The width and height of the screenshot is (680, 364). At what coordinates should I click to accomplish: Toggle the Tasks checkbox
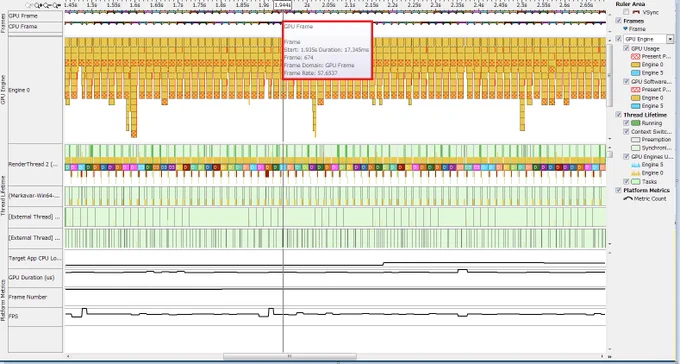click(626, 182)
